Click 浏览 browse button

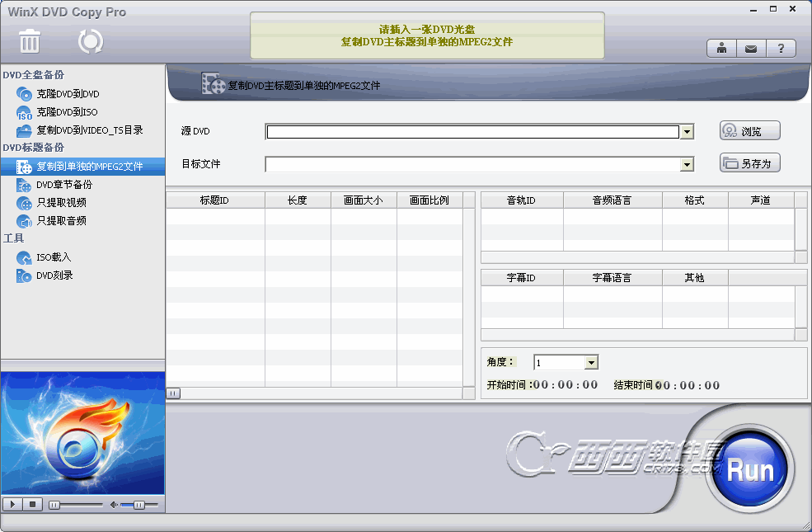tap(750, 130)
